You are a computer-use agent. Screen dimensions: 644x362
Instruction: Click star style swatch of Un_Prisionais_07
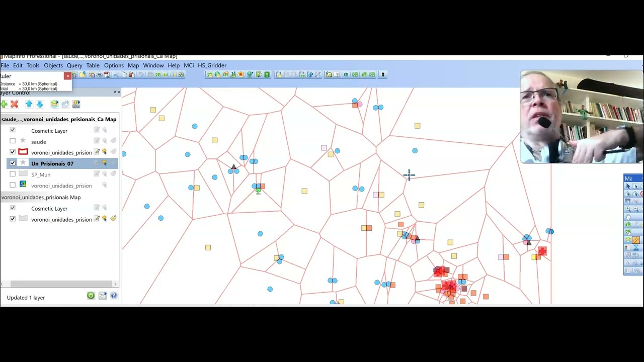click(23, 163)
